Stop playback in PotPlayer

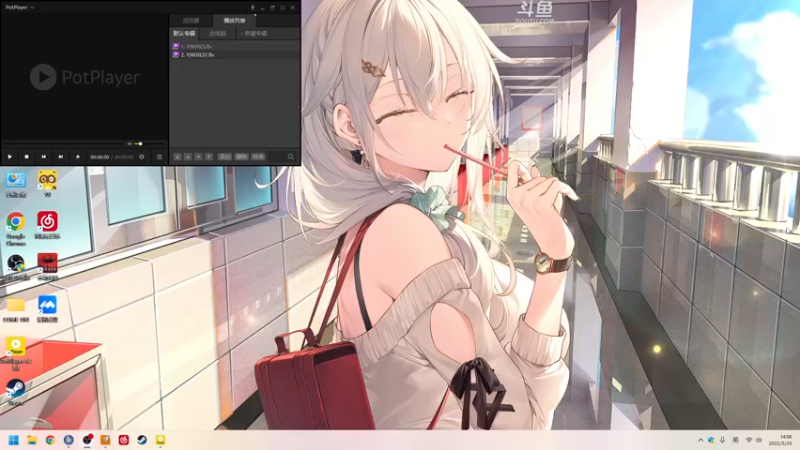tap(27, 157)
